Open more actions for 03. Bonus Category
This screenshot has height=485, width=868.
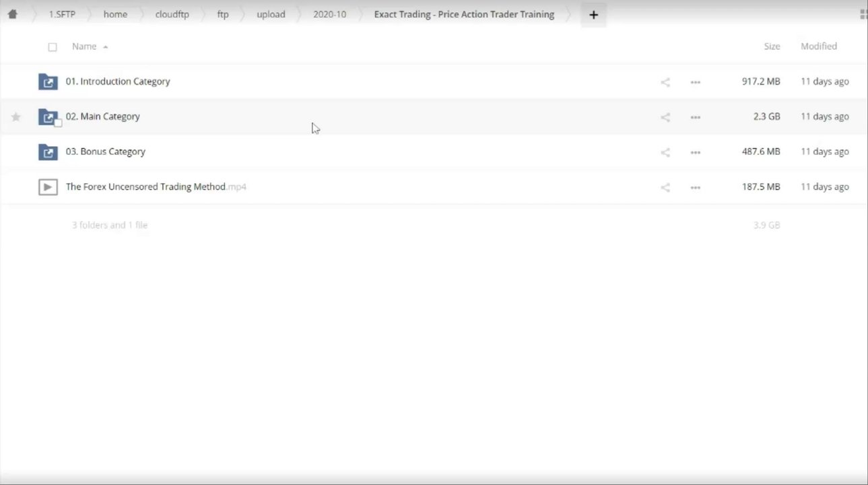click(696, 152)
